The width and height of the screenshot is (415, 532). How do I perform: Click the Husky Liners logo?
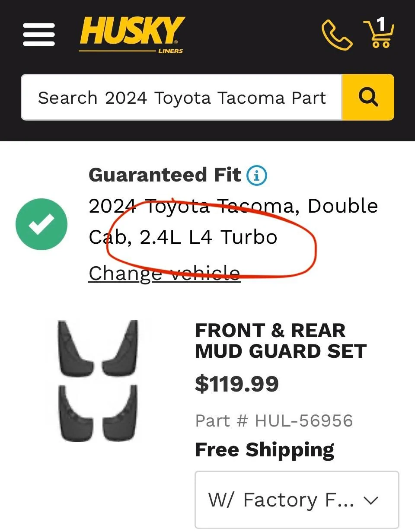click(x=132, y=32)
